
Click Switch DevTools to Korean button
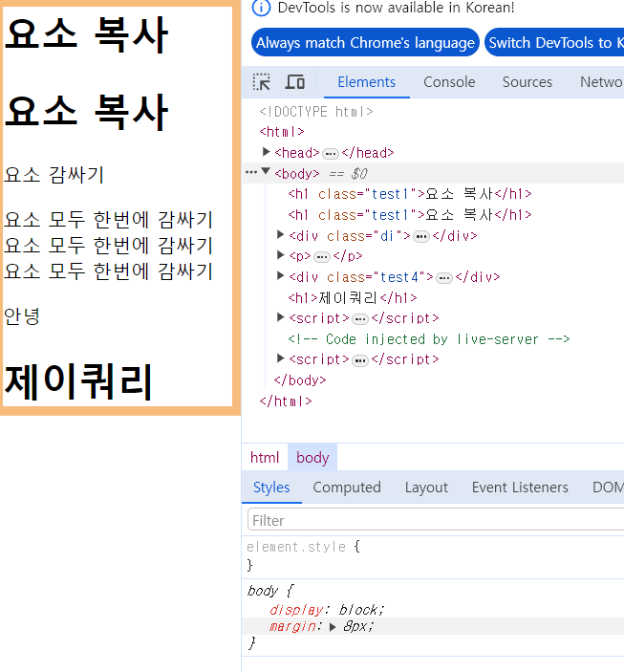point(554,42)
